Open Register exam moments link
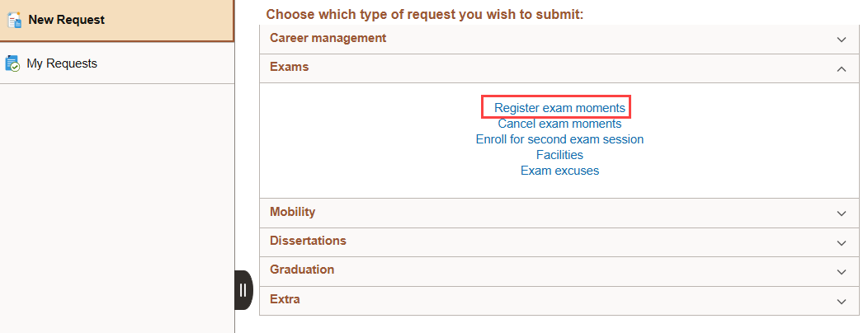The image size is (868, 333). pos(559,108)
